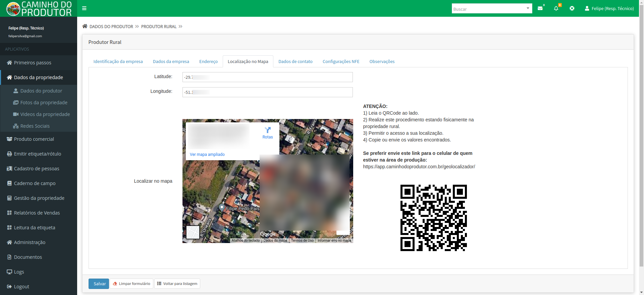Switch map layer with bottom-left thumbnail
Image resolution: width=644 pixels, height=295 pixels.
[x=193, y=232]
